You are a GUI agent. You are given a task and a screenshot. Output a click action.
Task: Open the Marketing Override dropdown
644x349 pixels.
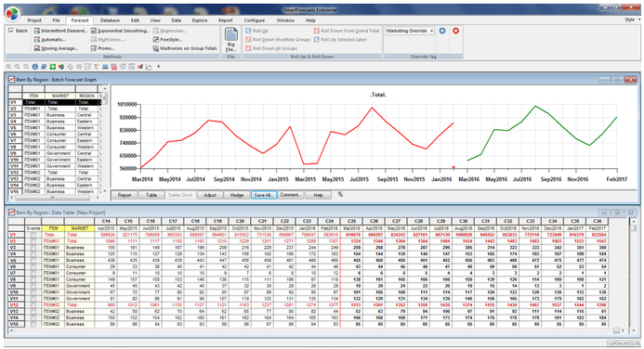pos(410,31)
